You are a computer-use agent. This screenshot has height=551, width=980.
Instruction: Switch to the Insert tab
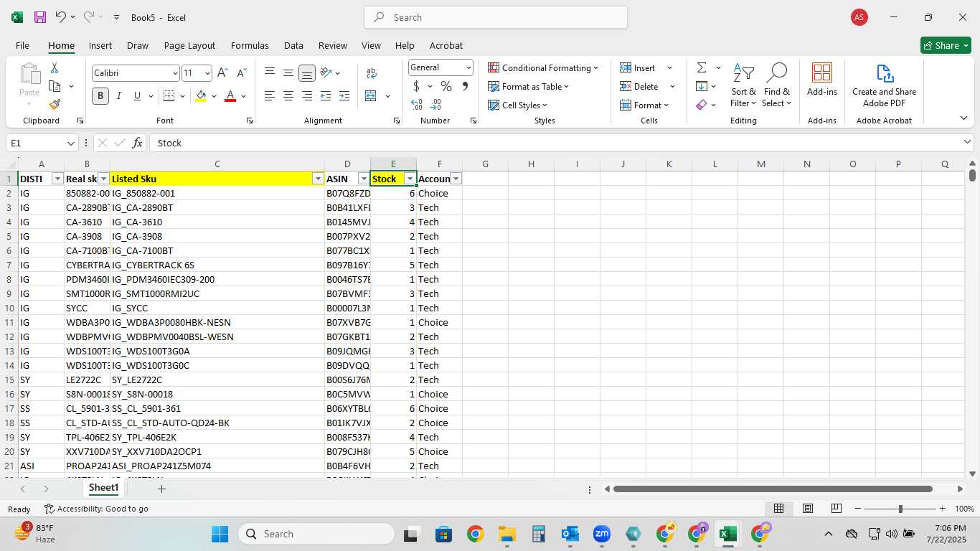100,45
